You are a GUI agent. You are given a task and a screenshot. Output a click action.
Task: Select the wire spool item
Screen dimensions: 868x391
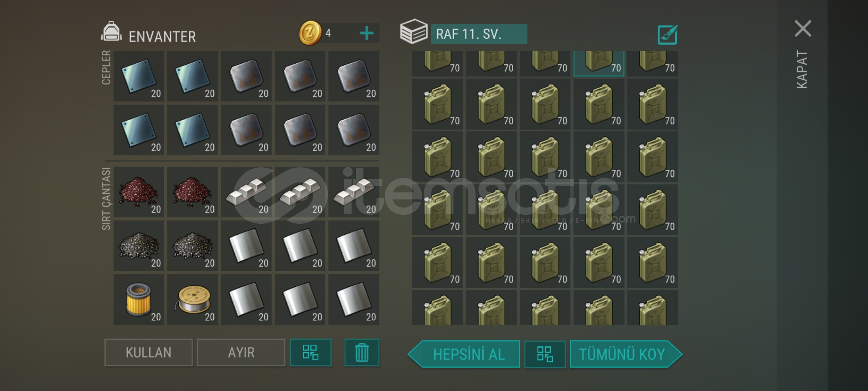[192, 300]
